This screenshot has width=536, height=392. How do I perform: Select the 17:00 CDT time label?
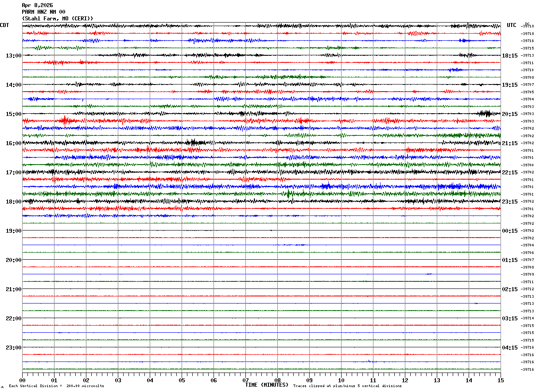[14, 173]
